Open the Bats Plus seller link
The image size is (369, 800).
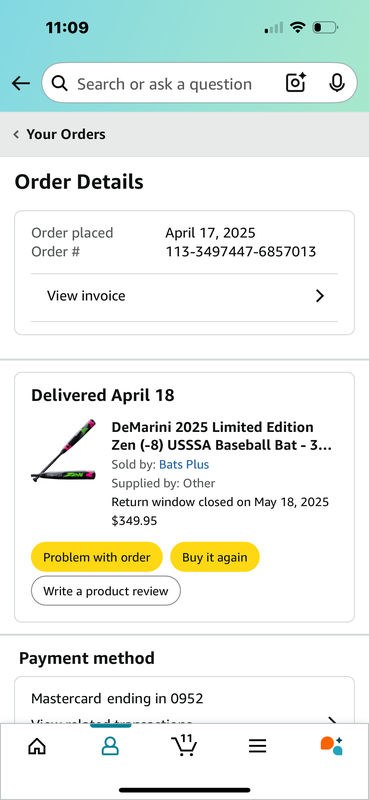pos(184,465)
